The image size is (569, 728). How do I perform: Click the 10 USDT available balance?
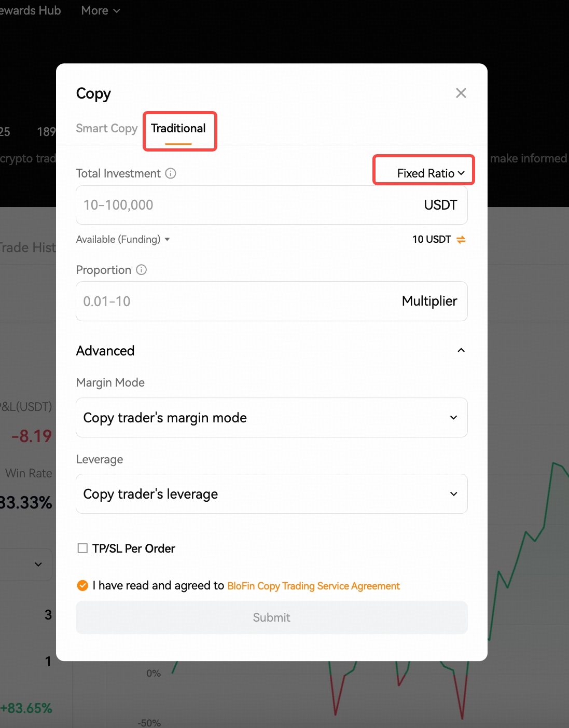pyautogui.click(x=432, y=239)
